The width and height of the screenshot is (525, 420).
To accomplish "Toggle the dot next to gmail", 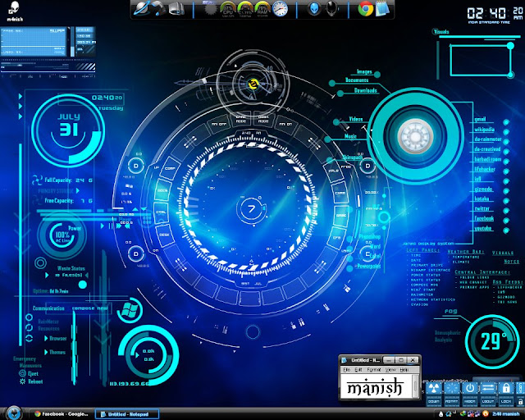I will point(506,122).
